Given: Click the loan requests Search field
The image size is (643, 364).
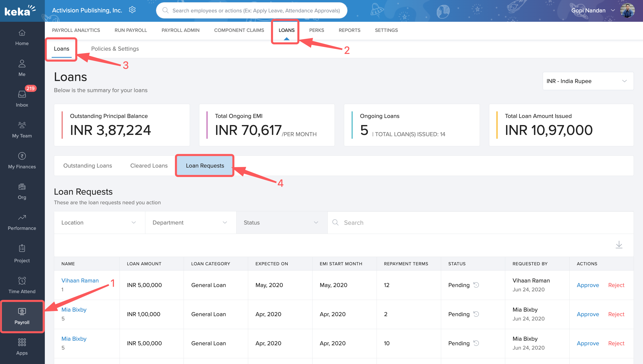Looking at the screenshot, I should 481,223.
